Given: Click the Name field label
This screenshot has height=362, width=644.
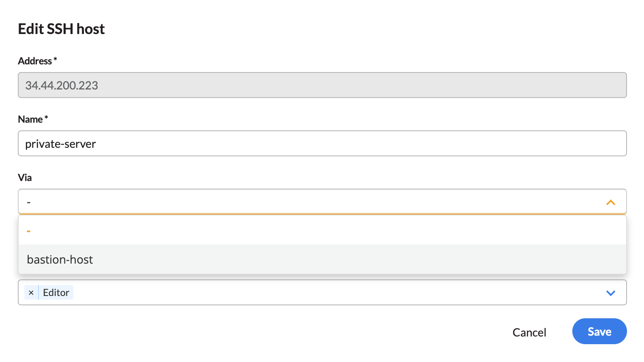Looking at the screenshot, I should point(30,119).
